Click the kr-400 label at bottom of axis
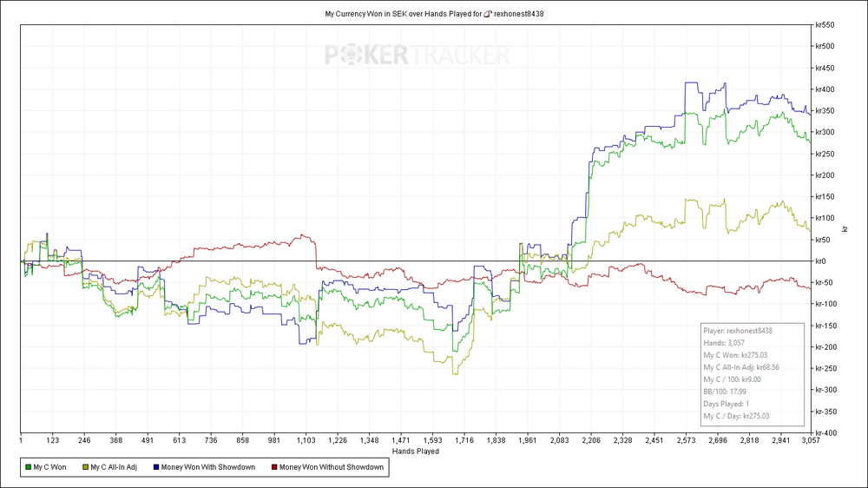This screenshot has width=868, height=488. 825,433
